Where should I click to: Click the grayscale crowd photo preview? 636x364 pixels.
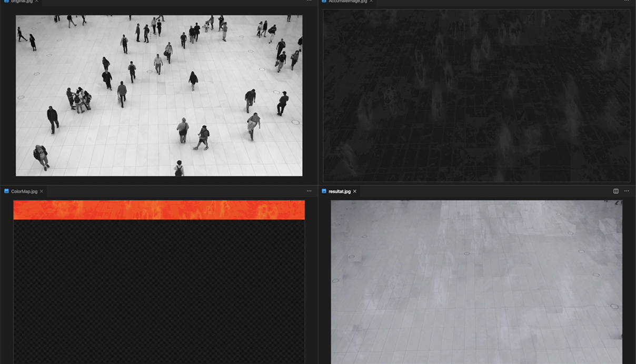(159, 95)
